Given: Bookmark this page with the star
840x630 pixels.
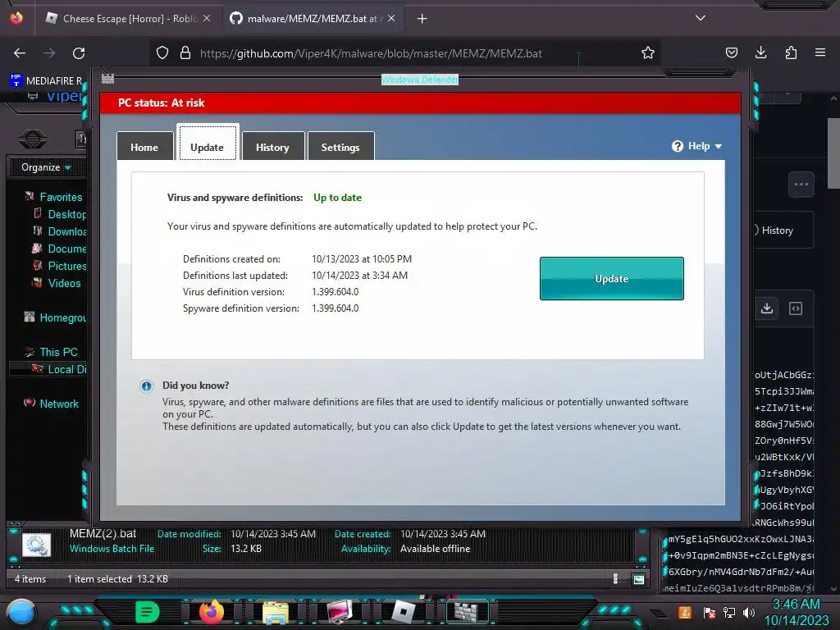Looking at the screenshot, I should pos(648,52).
